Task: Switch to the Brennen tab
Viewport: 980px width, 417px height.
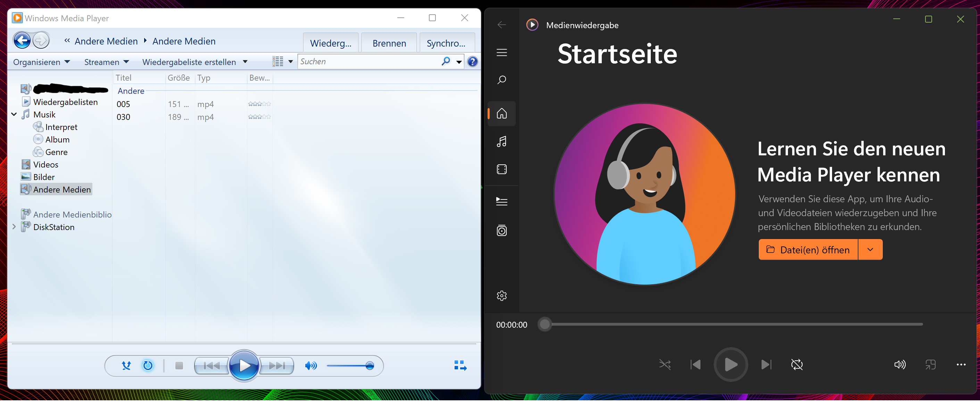Action: coord(389,43)
